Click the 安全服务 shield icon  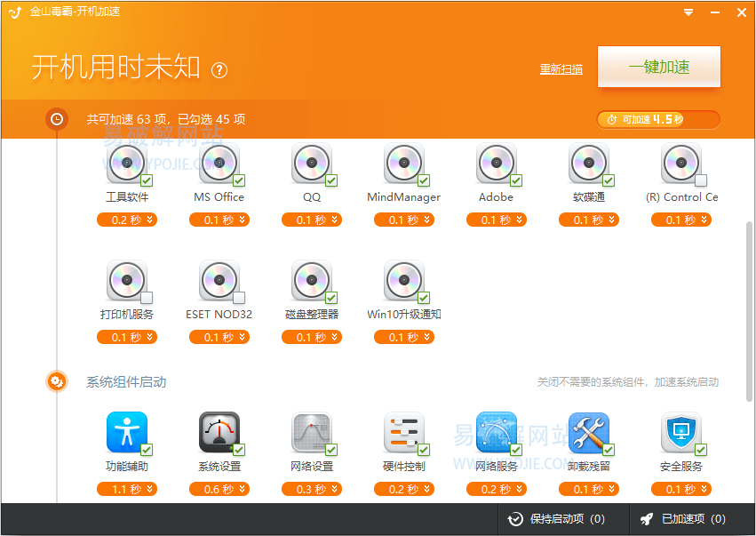click(x=681, y=432)
